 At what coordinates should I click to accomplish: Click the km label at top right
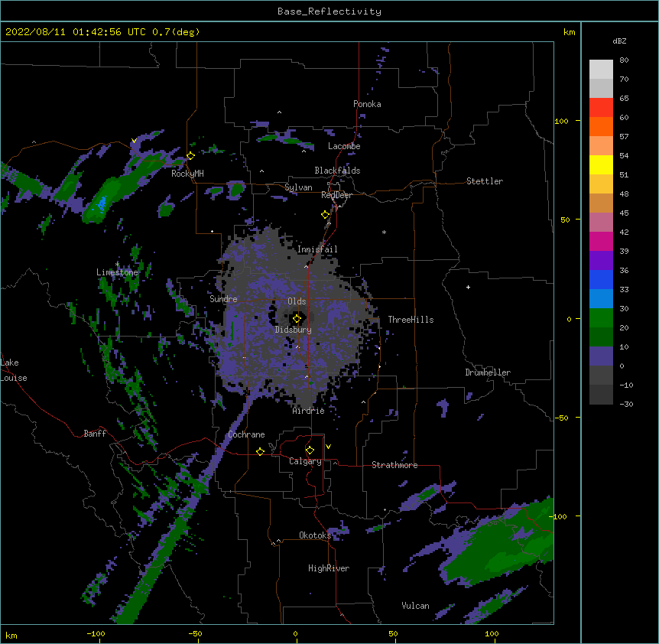click(570, 32)
